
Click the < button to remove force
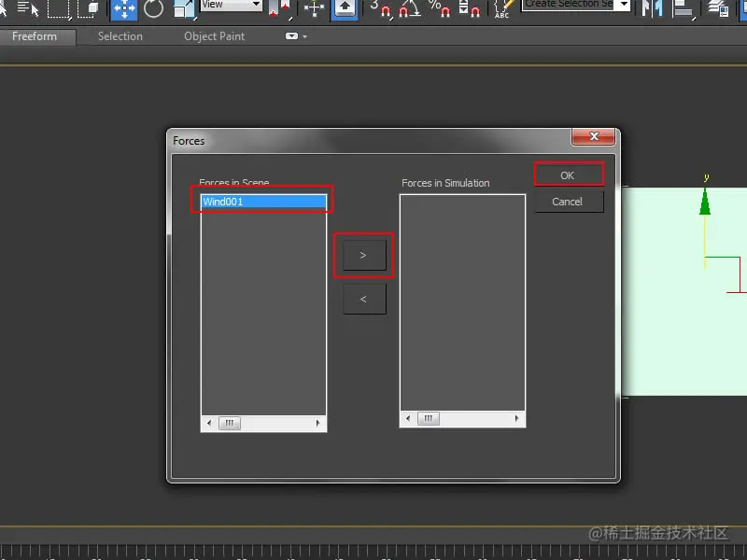click(364, 299)
